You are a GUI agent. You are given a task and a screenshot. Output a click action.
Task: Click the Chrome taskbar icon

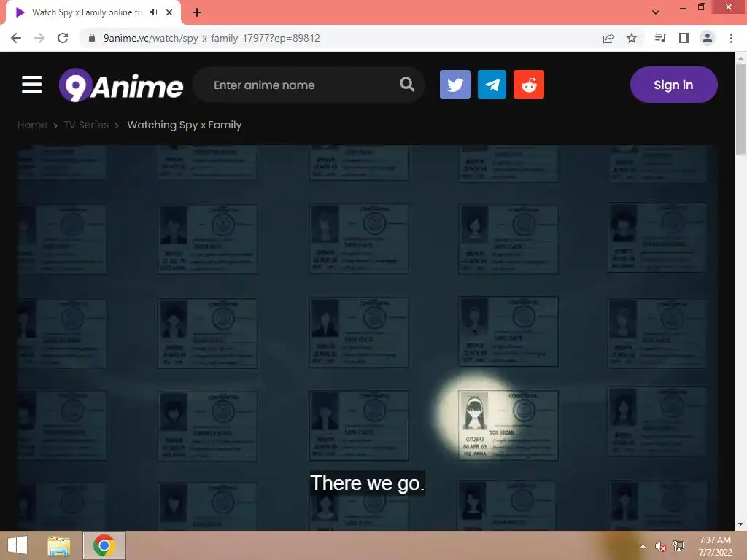pyautogui.click(x=104, y=545)
